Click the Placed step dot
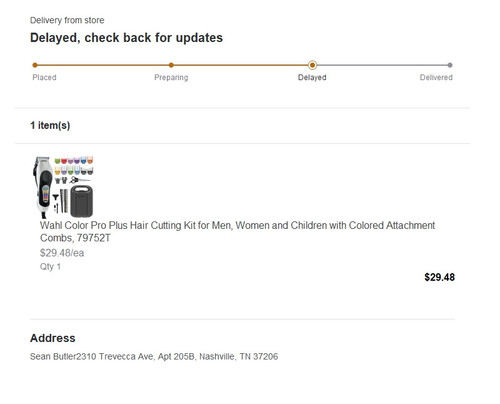 click(35, 65)
